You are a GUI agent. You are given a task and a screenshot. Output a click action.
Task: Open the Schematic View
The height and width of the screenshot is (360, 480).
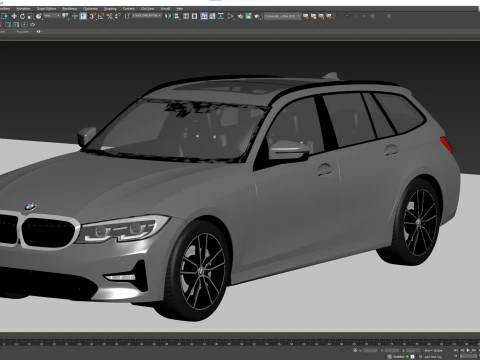pyautogui.click(x=221, y=16)
